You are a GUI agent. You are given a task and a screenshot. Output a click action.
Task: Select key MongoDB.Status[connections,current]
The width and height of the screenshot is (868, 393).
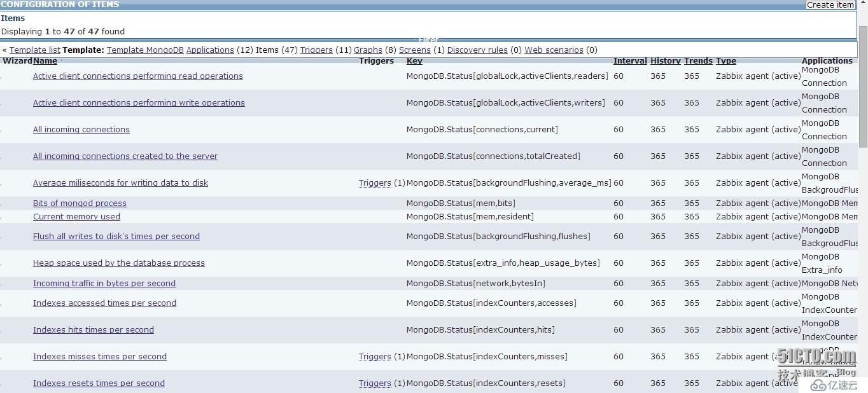point(482,129)
